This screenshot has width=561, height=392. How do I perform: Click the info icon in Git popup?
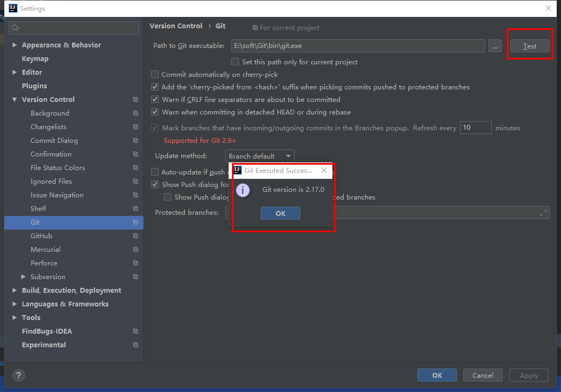coord(243,190)
